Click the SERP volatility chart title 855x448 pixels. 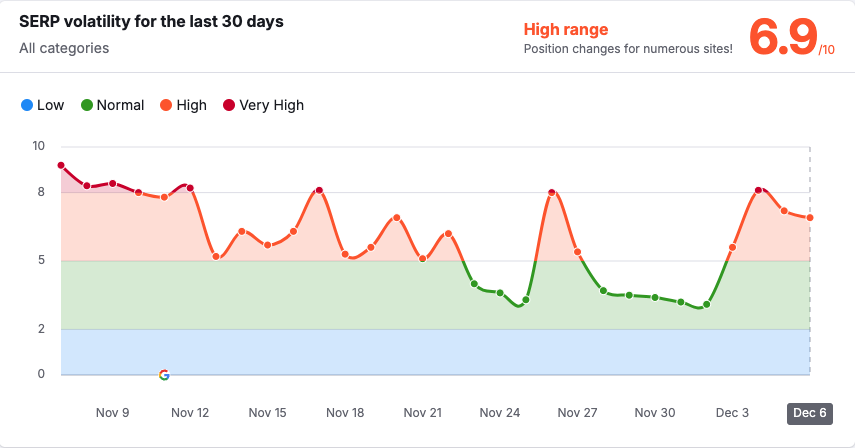pyautogui.click(x=151, y=22)
